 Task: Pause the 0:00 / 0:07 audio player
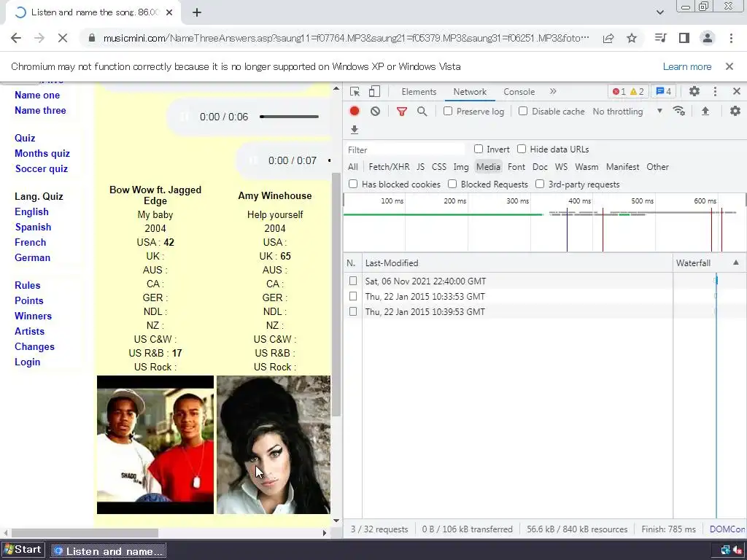tap(253, 160)
